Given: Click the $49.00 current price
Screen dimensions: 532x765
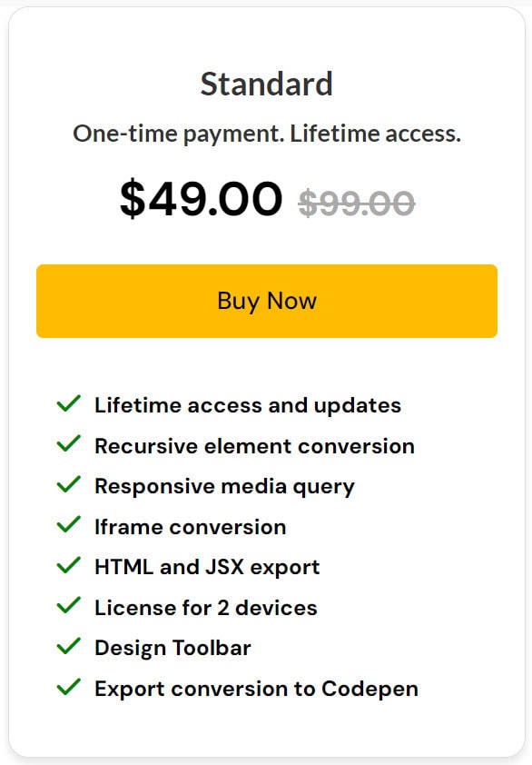Looking at the screenshot, I should point(201,198).
